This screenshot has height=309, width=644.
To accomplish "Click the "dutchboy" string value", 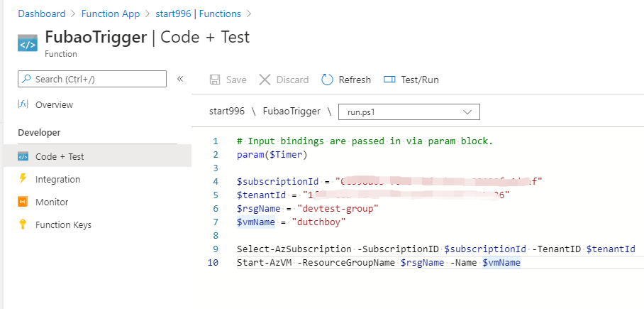I will pos(318,222).
